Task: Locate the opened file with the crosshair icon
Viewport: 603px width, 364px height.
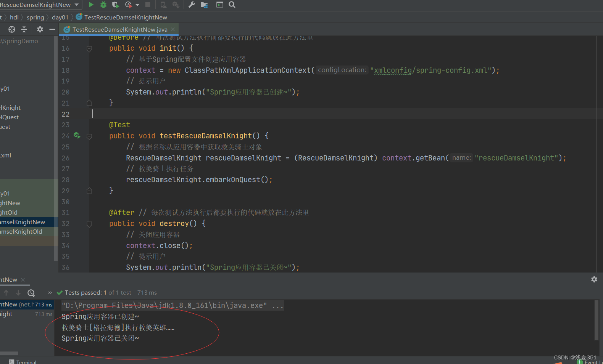Action: [x=12, y=29]
